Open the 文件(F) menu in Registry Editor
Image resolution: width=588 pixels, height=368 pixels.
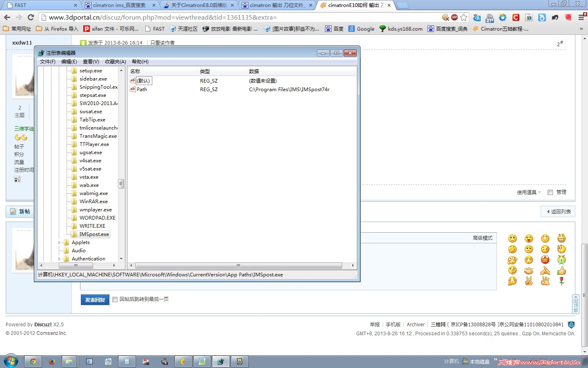(48, 62)
